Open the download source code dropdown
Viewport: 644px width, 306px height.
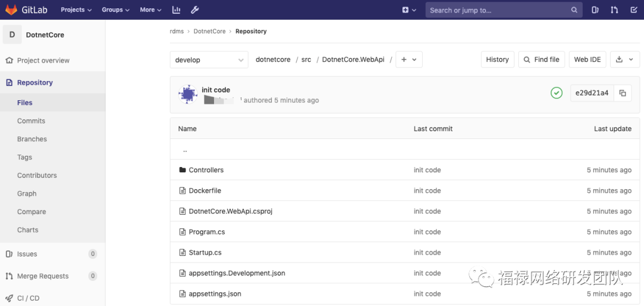[625, 60]
